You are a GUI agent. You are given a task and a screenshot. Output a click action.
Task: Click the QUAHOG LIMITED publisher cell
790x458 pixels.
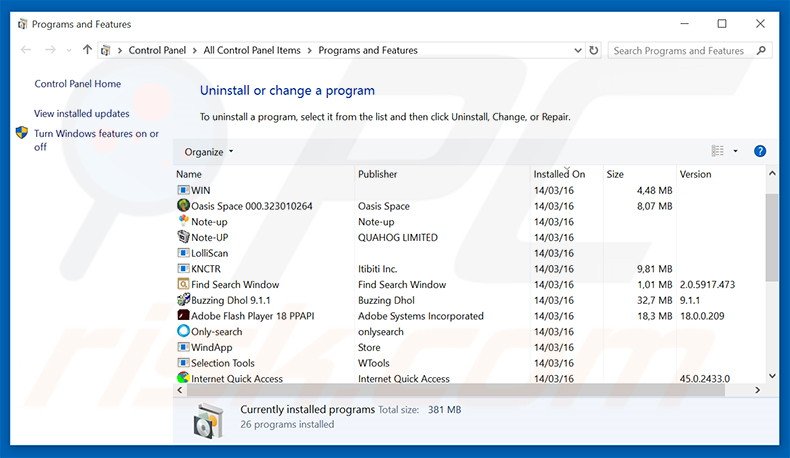[x=398, y=237]
